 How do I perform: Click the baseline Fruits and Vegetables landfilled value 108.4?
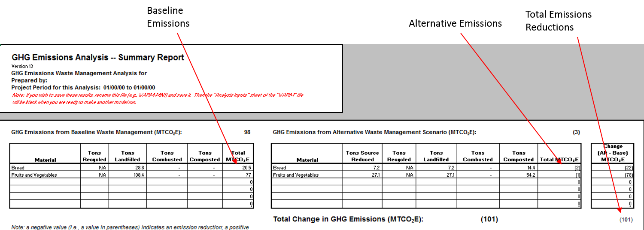[127, 175]
